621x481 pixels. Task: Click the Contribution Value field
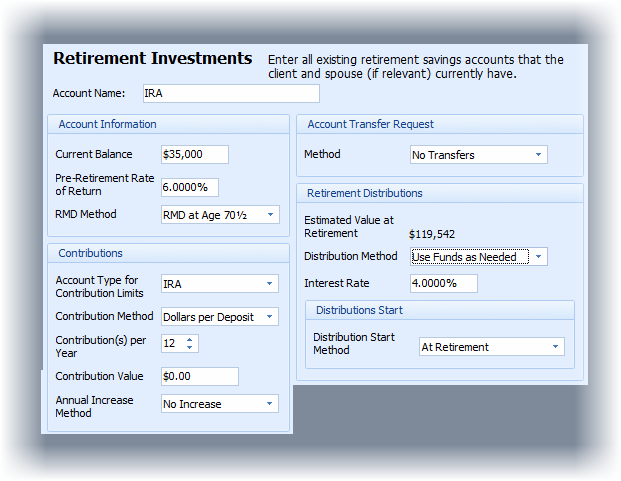click(200, 376)
